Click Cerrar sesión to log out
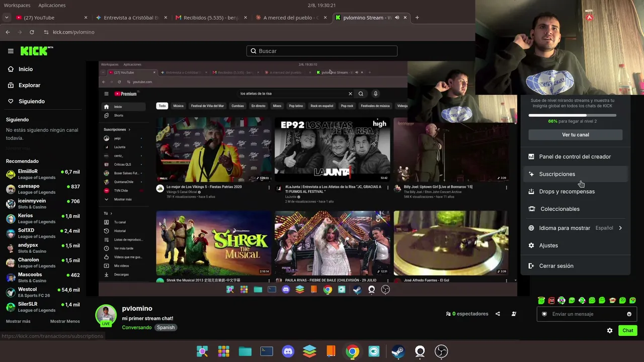 (x=576, y=266)
